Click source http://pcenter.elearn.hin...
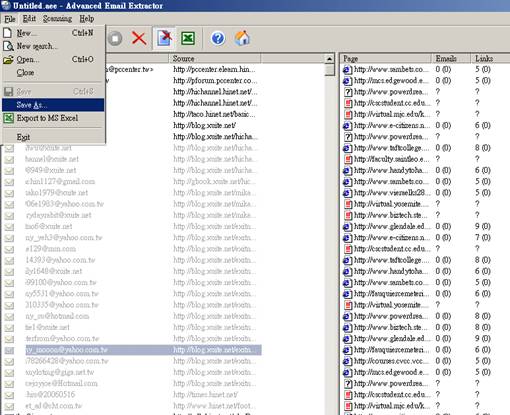 (214, 69)
